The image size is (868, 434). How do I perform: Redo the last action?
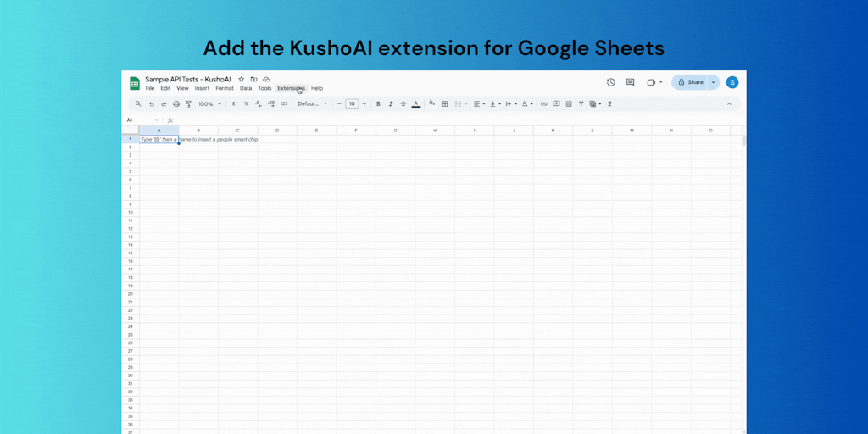[164, 103]
